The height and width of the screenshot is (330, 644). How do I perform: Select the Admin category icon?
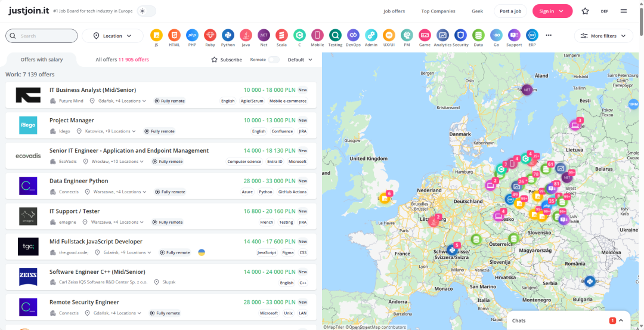coord(371,35)
